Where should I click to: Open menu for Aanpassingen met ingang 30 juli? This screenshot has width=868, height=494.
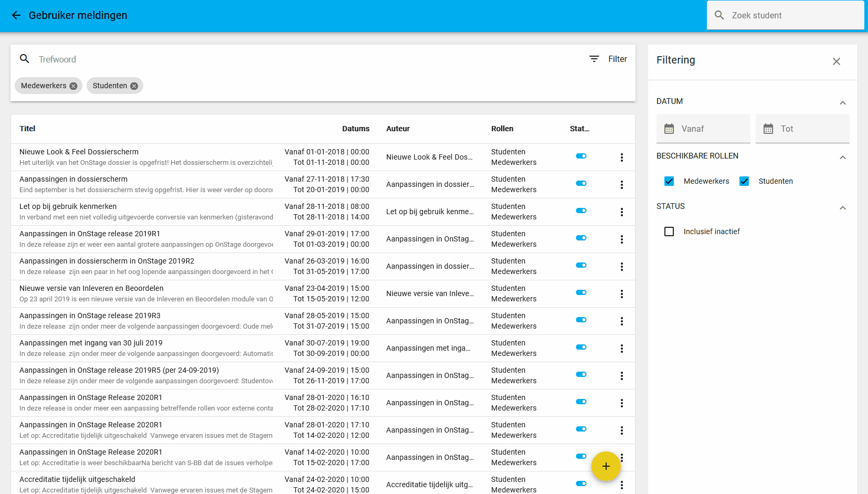(622, 349)
